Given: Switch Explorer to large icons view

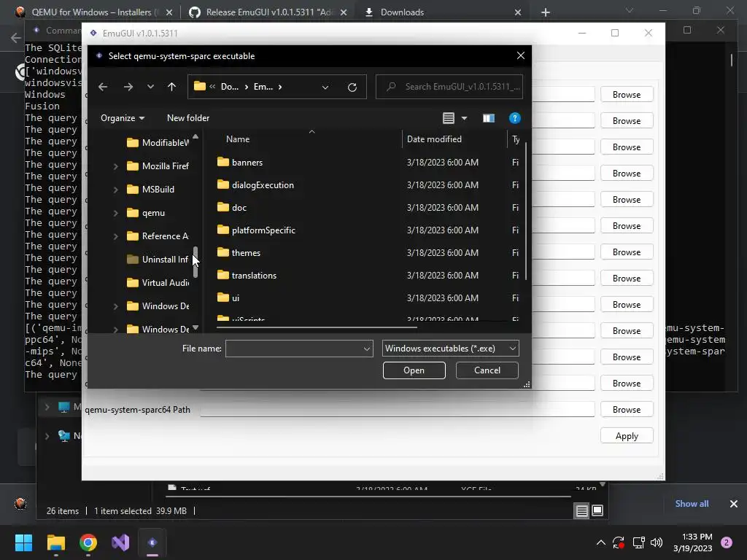Looking at the screenshot, I should tap(597, 511).
